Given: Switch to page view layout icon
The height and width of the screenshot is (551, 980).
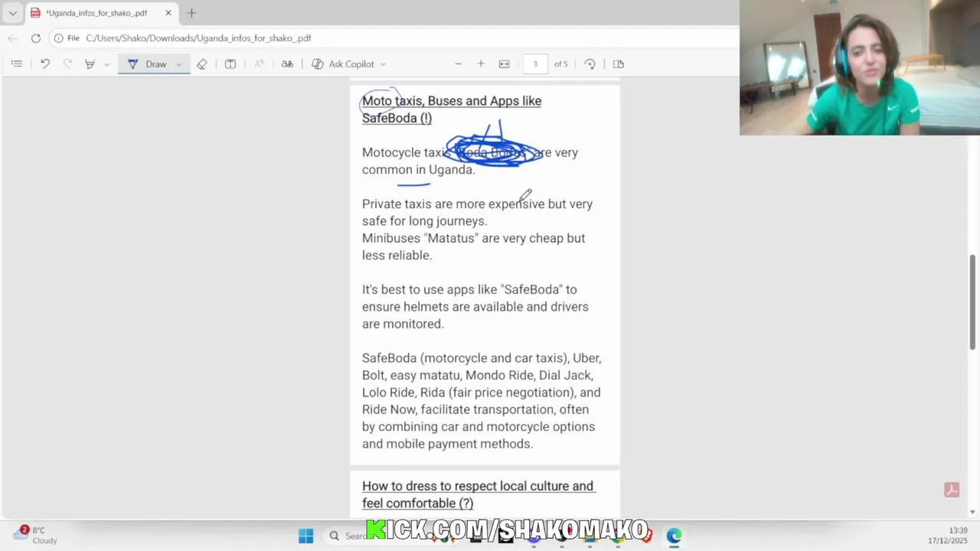Looking at the screenshot, I should (x=619, y=64).
